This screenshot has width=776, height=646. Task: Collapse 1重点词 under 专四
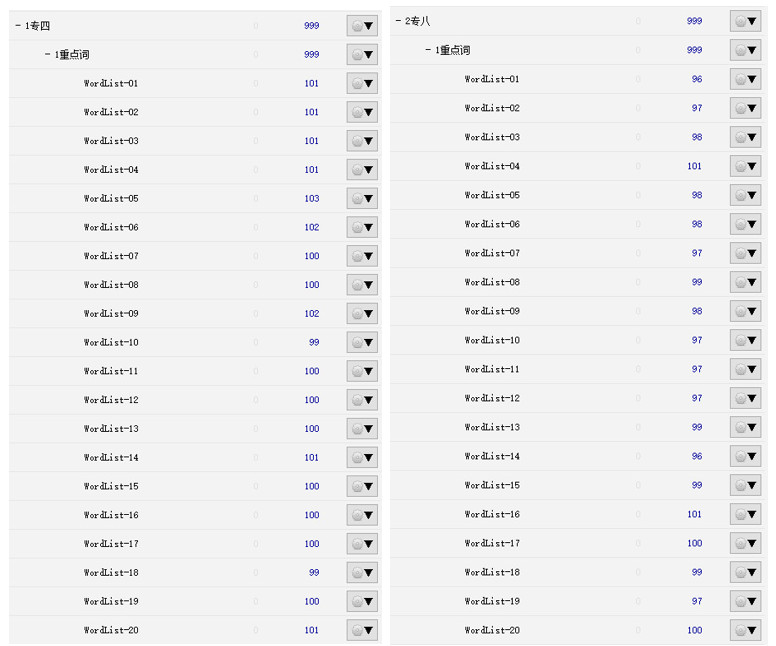[47, 55]
